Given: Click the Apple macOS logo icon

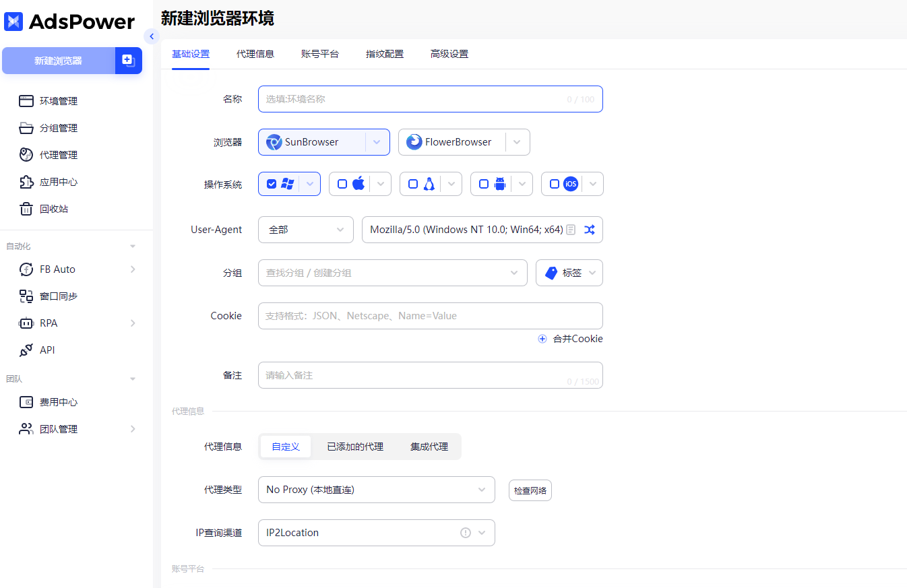Looking at the screenshot, I should 358,184.
